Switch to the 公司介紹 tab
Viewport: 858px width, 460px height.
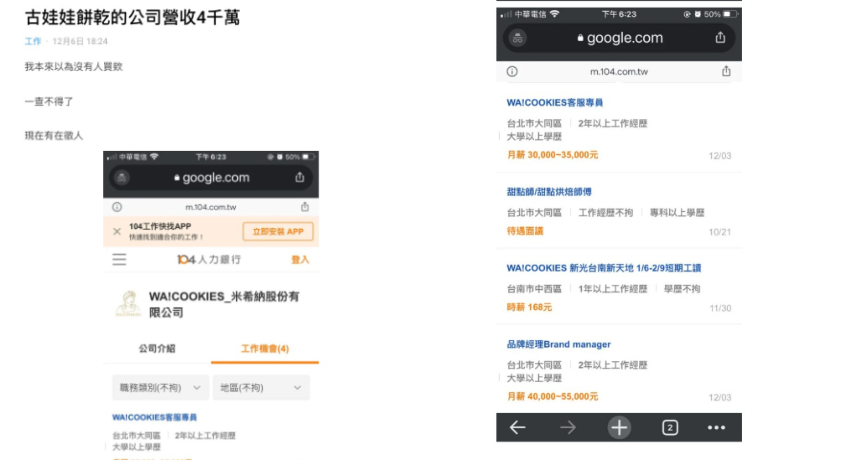point(157,349)
